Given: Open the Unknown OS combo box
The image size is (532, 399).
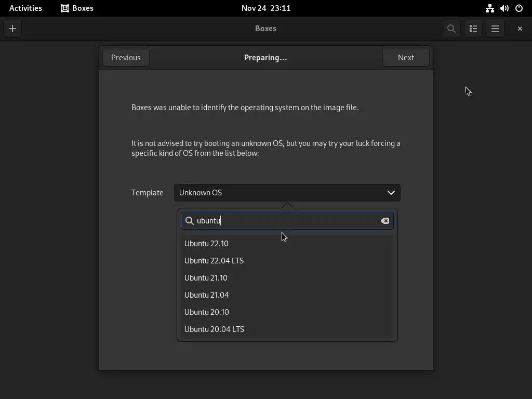Looking at the screenshot, I should coord(281,193).
